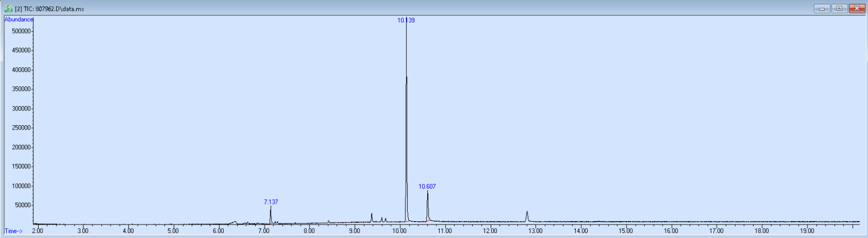
Task: Click the unlabeled peak near 12.80 minutes
Action: (527, 216)
